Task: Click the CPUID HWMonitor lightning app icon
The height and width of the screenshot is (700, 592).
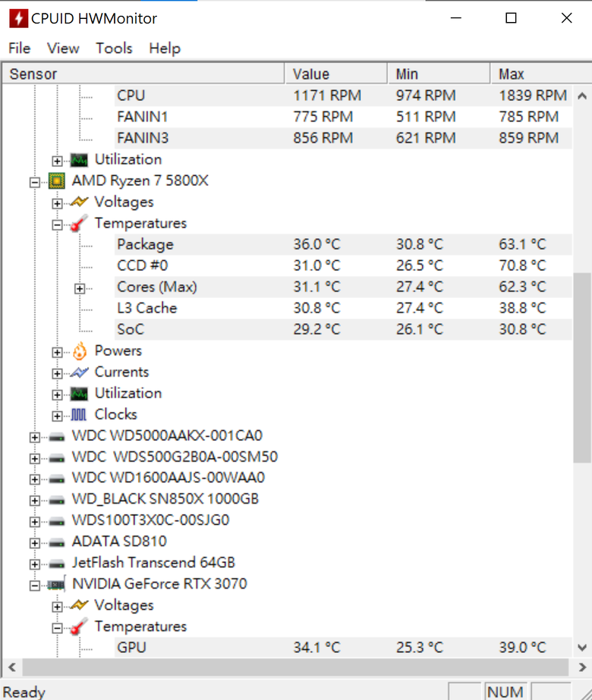Action: (x=18, y=18)
